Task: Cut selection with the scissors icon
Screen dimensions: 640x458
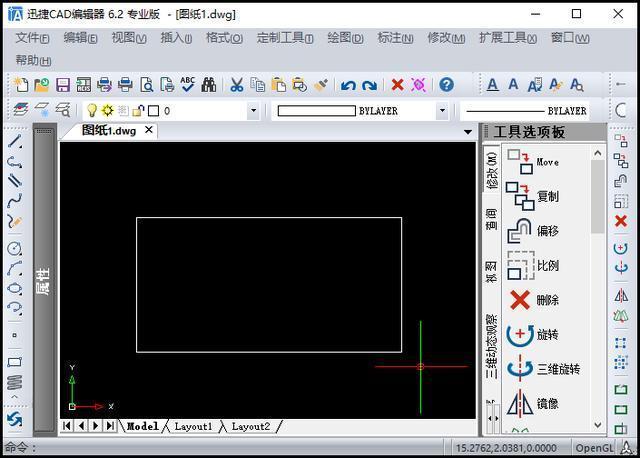Action: click(x=236, y=84)
